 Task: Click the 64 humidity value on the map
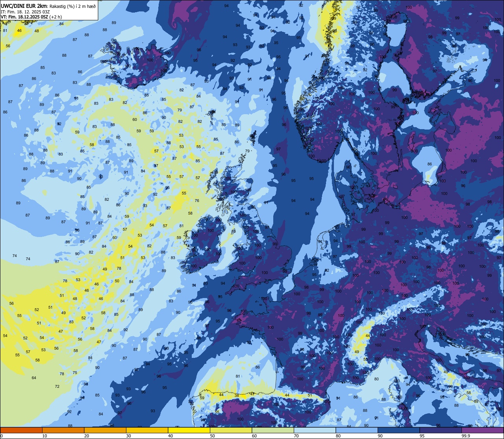click(34, 378)
